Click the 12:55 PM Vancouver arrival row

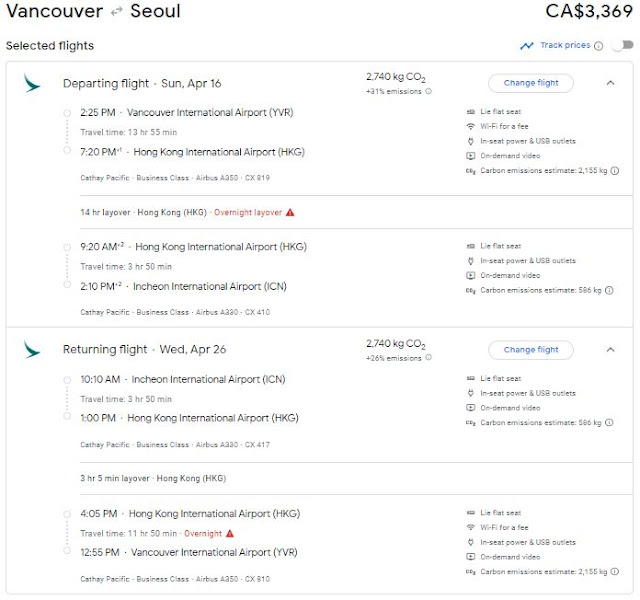[x=189, y=553]
